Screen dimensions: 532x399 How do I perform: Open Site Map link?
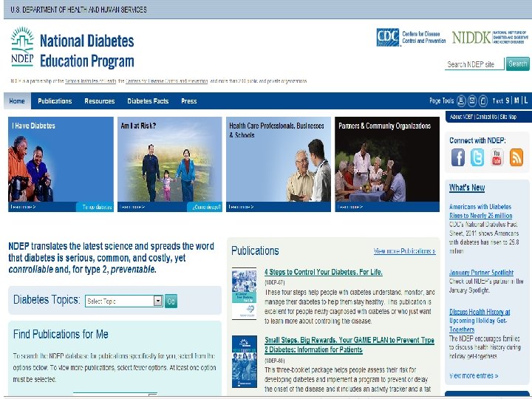[x=508, y=117]
